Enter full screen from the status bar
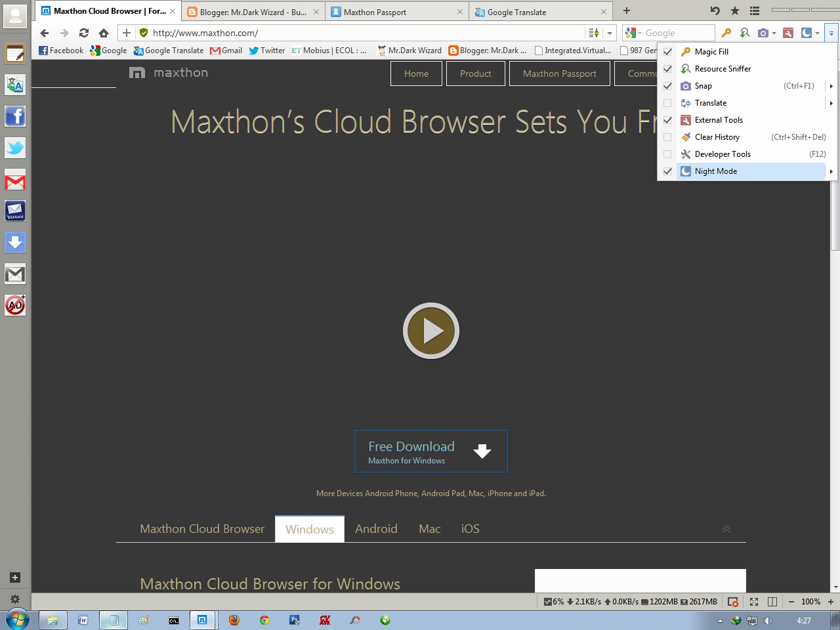Viewport: 840px width, 630px height. (754, 602)
